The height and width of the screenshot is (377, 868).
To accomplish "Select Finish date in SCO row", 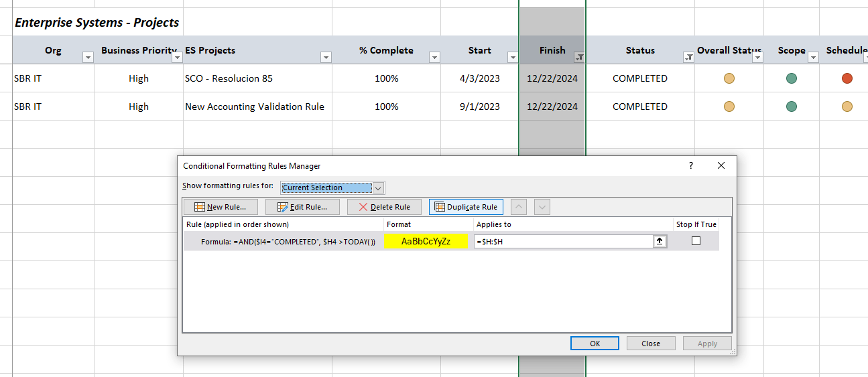I will click(x=552, y=78).
